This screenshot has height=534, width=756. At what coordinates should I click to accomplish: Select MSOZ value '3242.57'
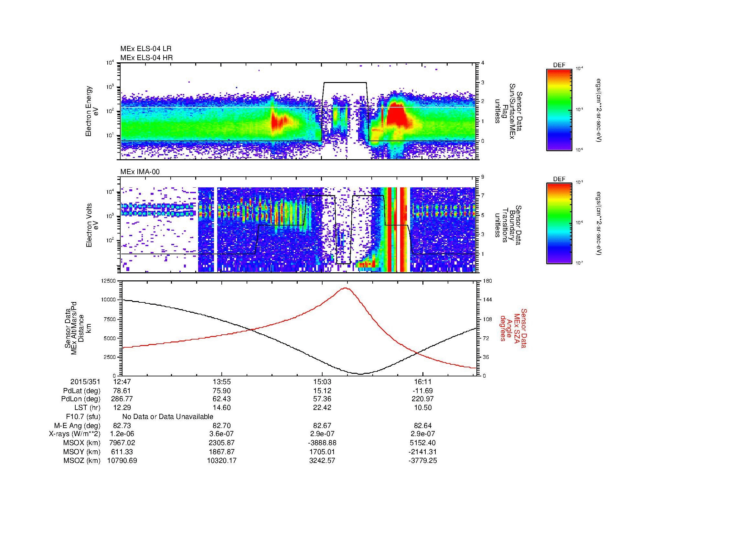322,461
